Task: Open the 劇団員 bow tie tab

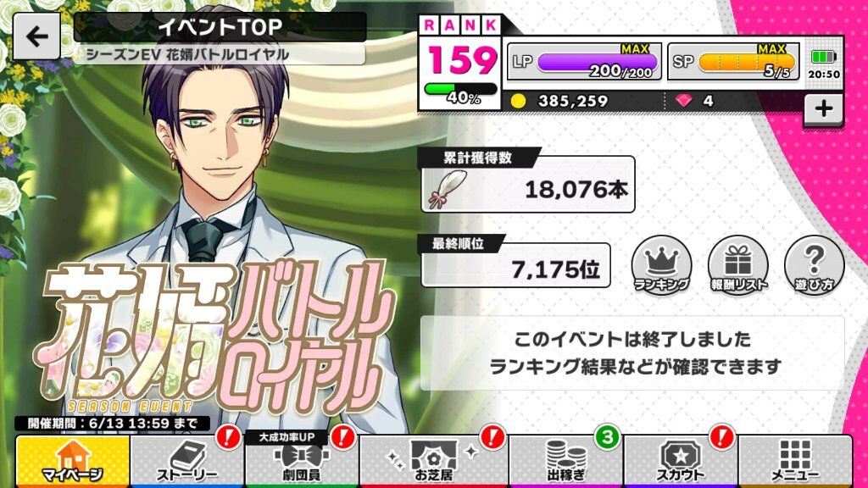Action: 302,462
